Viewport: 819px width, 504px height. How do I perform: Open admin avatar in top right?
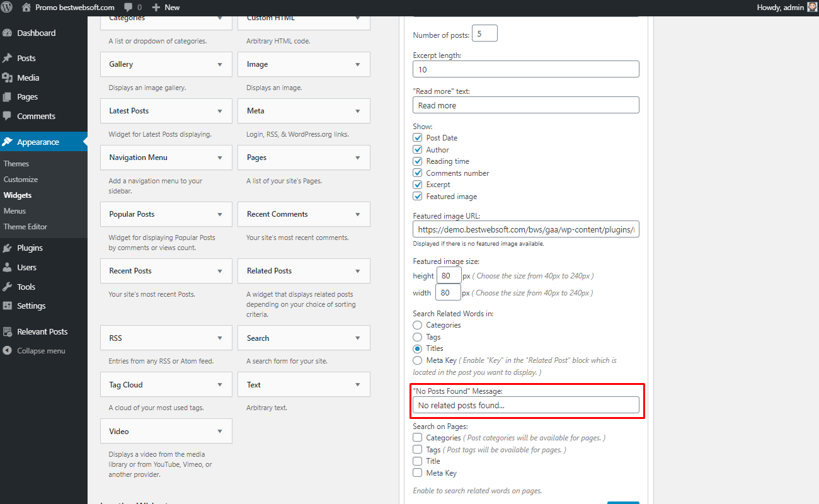point(812,8)
